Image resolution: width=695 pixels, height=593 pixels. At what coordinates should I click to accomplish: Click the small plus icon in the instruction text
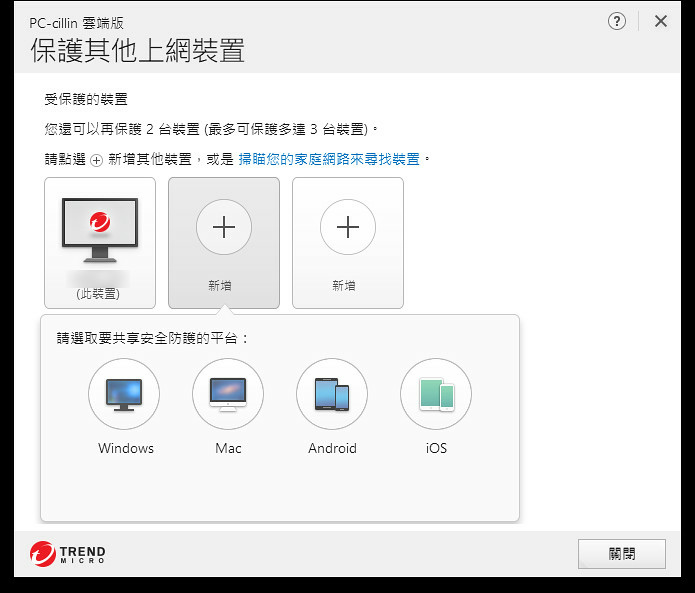pyautogui.click(x=97, y=160)
